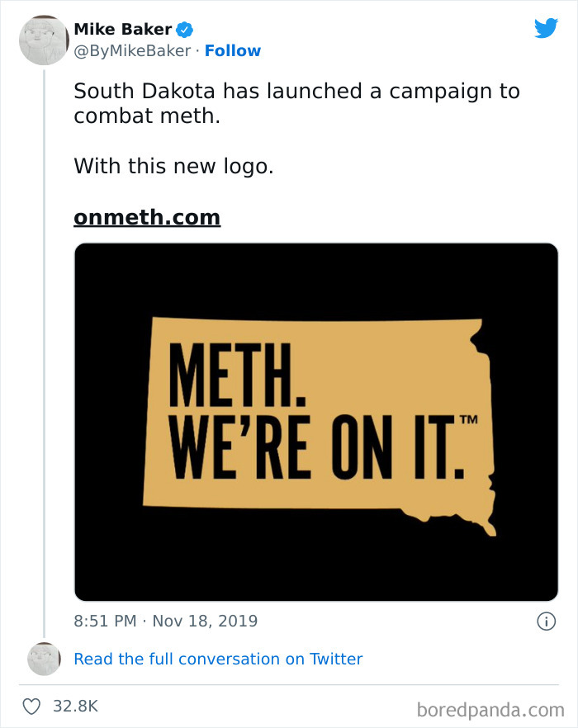578x728 pixels.
Task: Click the "With this new logo." line
Action: (173, 166)
